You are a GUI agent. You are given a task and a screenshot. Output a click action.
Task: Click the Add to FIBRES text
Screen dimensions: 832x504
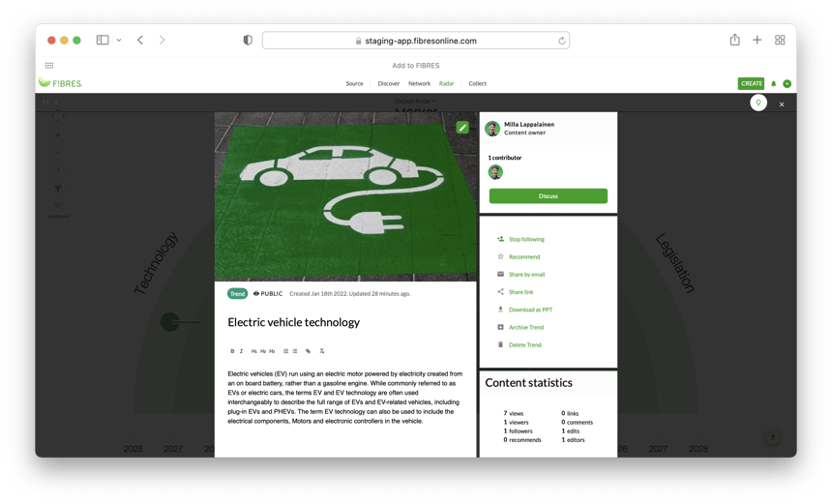point(415,65)
